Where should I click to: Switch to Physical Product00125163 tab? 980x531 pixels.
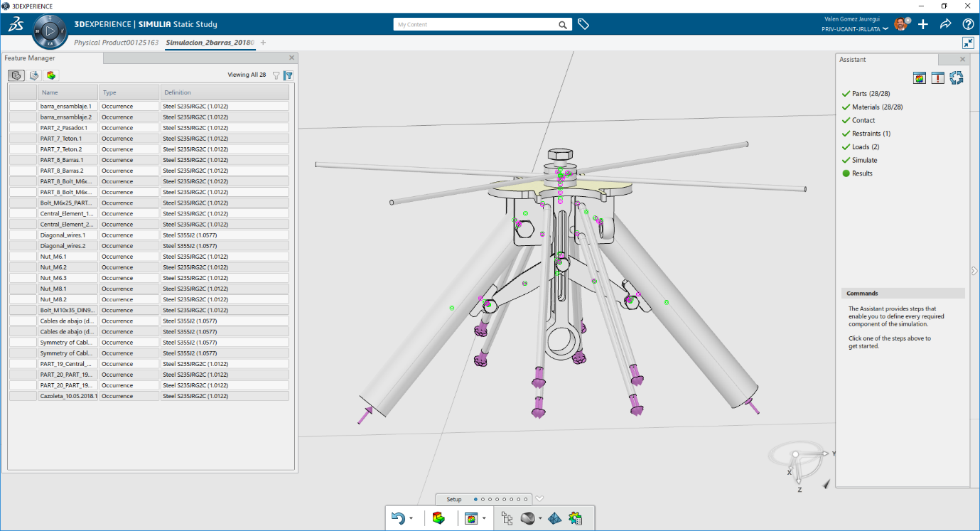[x=117, y=43]
